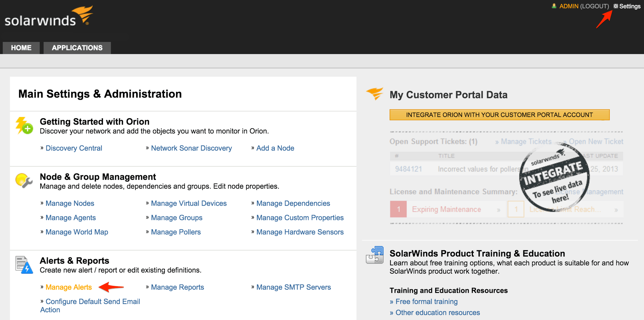Open Discovery Central

(x=74, y=148)
